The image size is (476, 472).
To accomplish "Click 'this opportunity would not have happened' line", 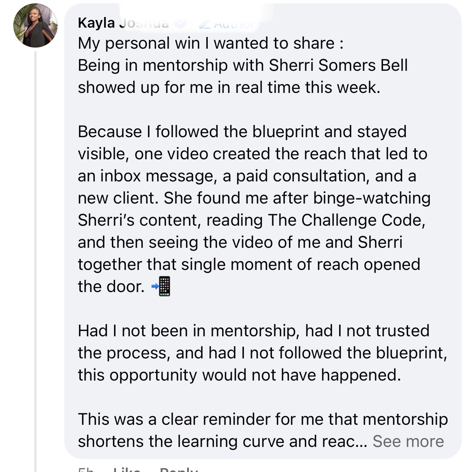I will click(x=239, y=375).
